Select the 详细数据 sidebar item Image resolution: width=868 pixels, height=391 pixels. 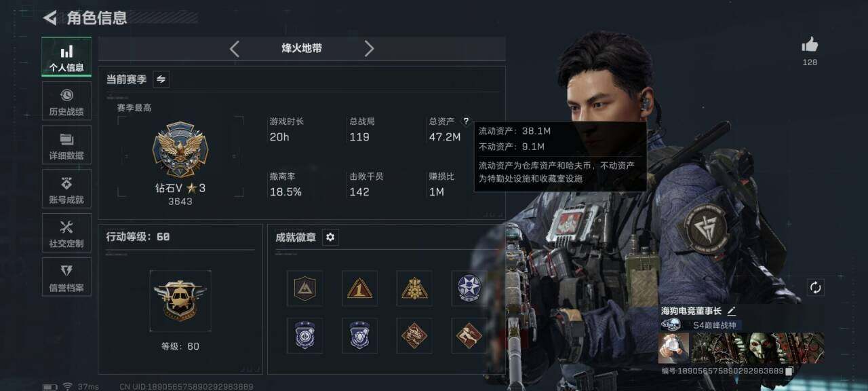[x=66, y=145]
